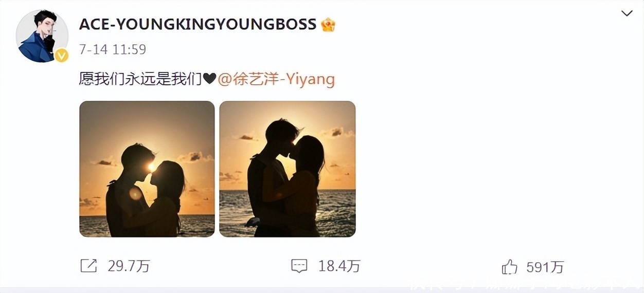The height and width of the screenshot is (293, 644).
Task: Click the sun flare in the first photo
Action: [151, 167]
